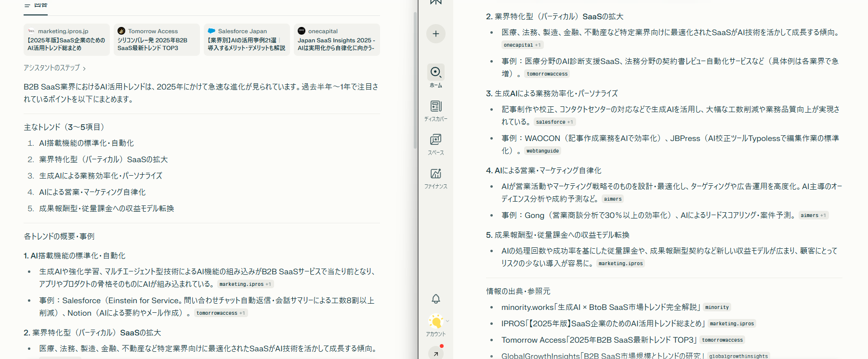Image resolution: width=868 pixels, height=359 pixels.
Task: Expand the account dropdown chevron
Action: point(447,321)
